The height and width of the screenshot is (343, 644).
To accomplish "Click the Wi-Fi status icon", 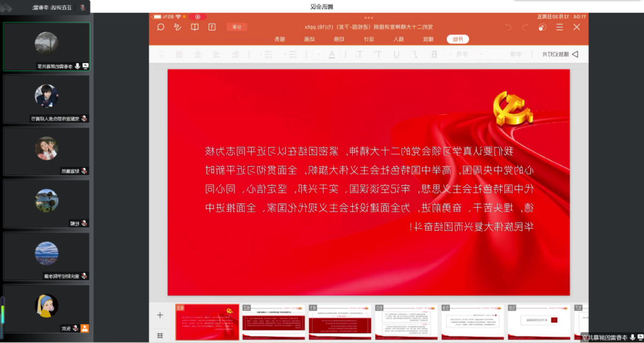I will [178, 17].
